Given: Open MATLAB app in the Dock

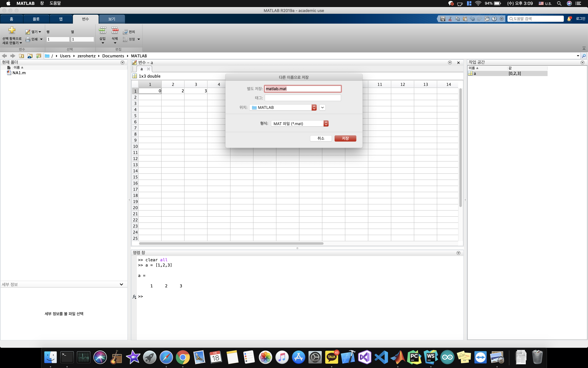Looking at the screenshot, I should pos(398,357).
